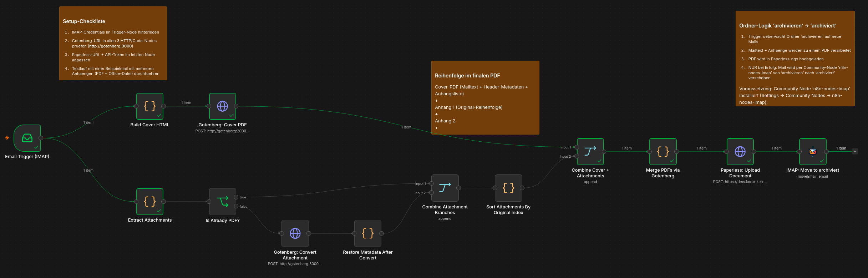Click output connector of Gotenberg: Cover PDF

point(236,106)
